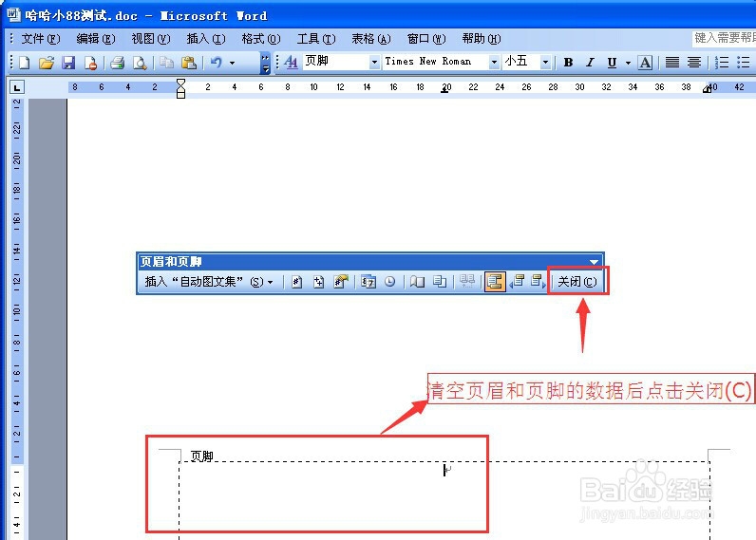Apply bulleted list formatting
The image size is (756, 540).
point(744,62)
